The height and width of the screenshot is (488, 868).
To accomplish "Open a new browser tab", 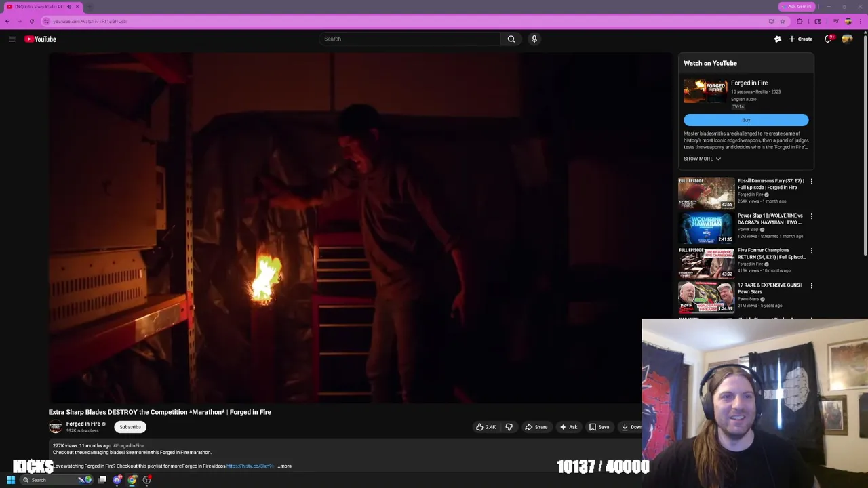I will [90, 7].
